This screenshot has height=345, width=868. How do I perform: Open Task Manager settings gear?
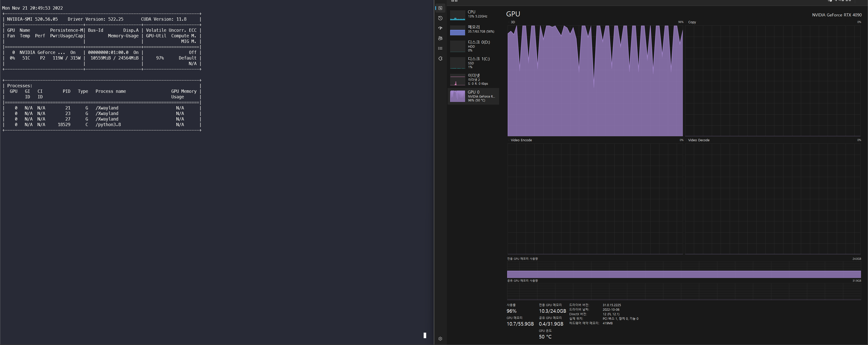(x=440, y=339)
